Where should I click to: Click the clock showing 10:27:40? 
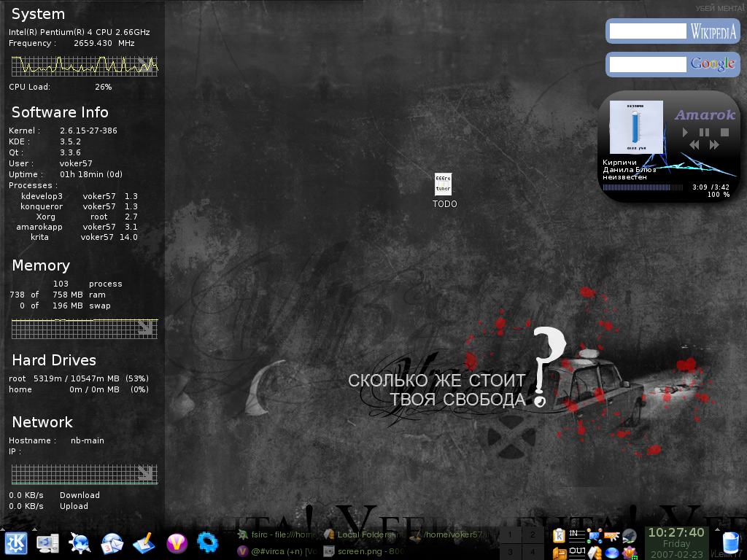pos(676,533)
